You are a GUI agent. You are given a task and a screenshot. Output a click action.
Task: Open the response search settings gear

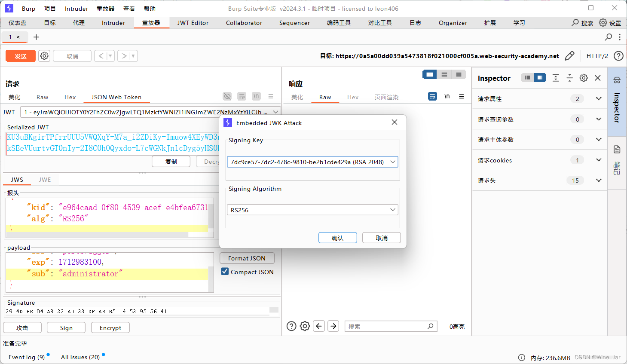tap(305, 326)
